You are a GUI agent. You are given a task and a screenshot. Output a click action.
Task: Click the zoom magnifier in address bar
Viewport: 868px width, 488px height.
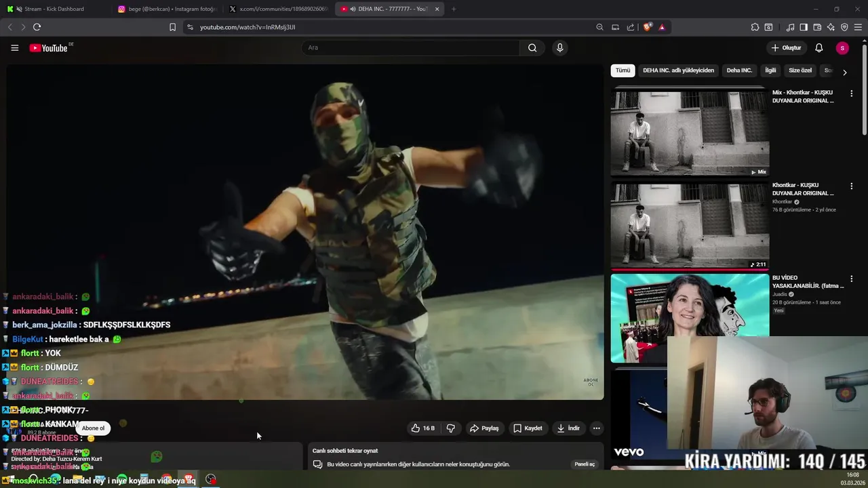[599, 27]
